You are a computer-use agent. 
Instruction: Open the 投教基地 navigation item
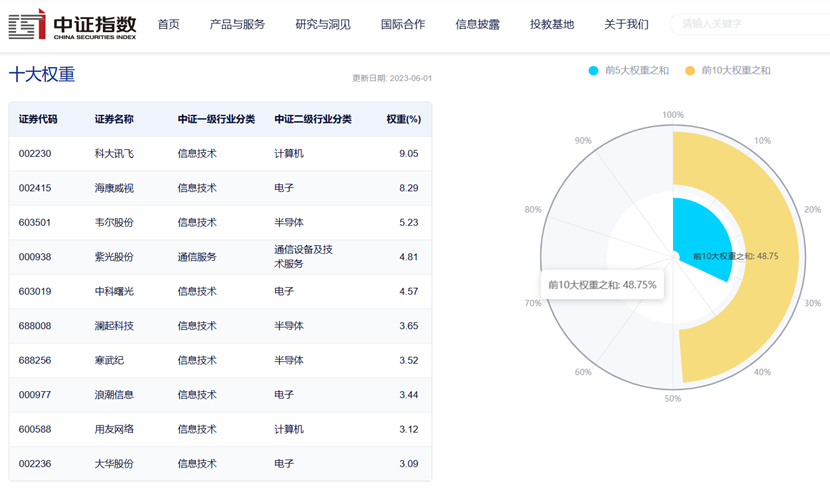click(552, 24)
